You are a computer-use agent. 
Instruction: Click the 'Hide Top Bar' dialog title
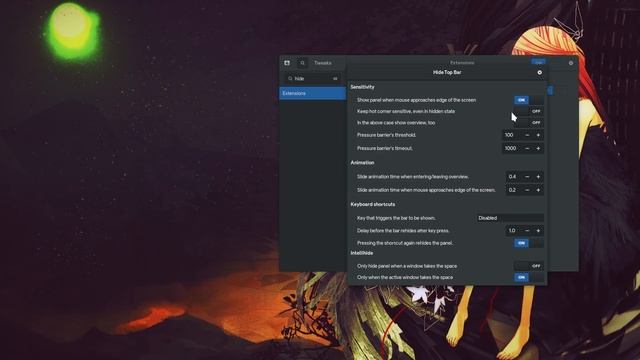tap(447, 72)
